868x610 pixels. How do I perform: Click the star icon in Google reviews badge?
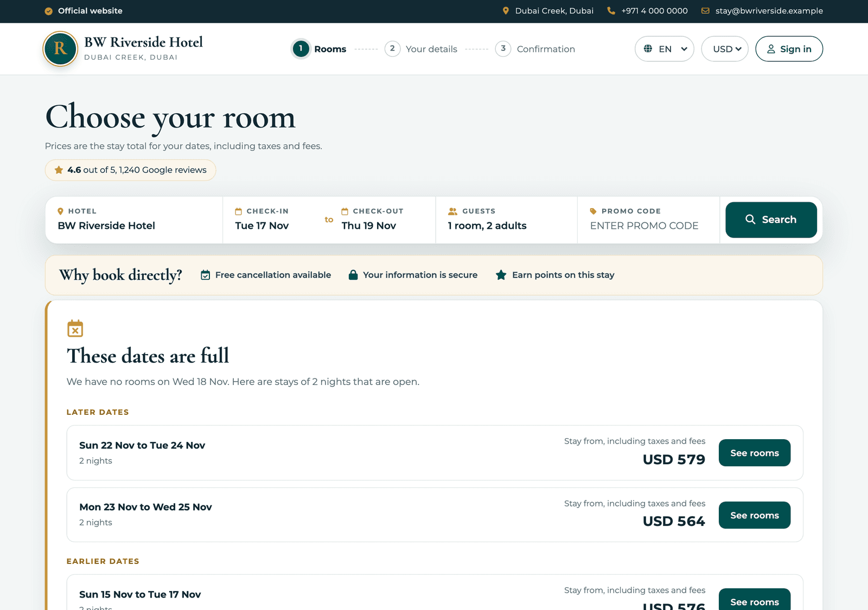coord(59,170)
